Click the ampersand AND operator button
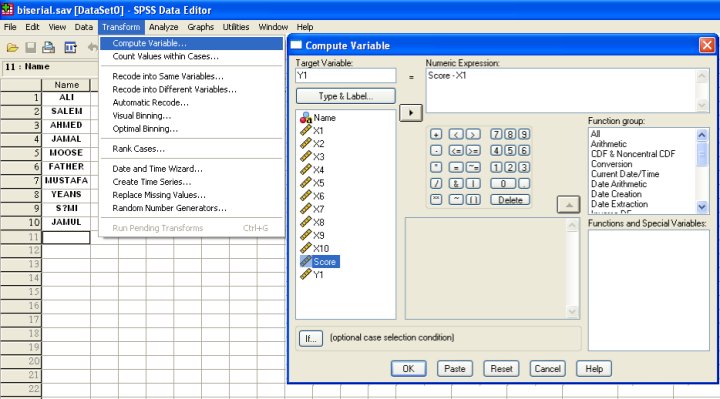The image size is (720, 399). (456, 184)
